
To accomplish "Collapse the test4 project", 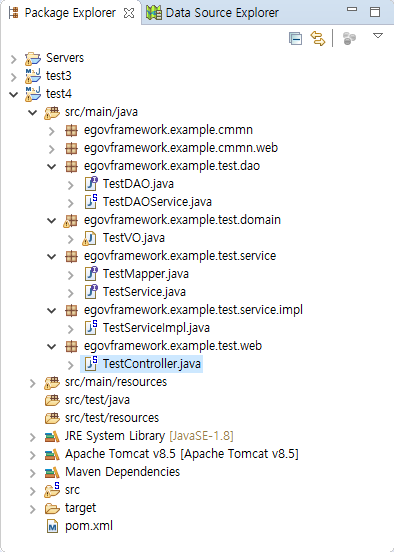I will click(14, 94).
